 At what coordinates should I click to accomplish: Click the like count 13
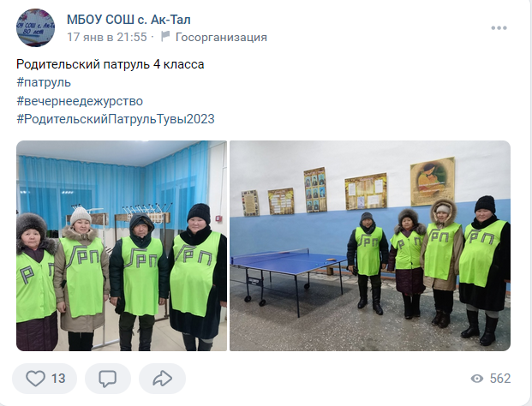(x=58, y=379)
